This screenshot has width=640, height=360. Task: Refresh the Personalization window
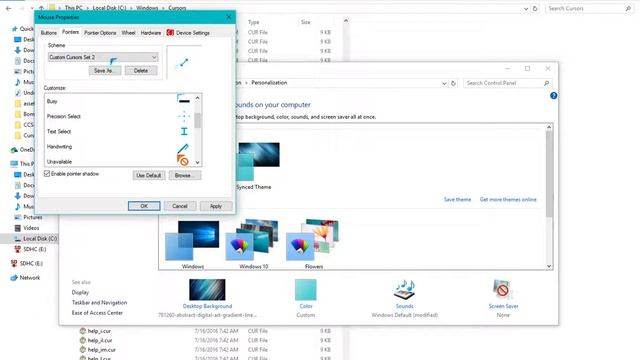coord(453,83)
